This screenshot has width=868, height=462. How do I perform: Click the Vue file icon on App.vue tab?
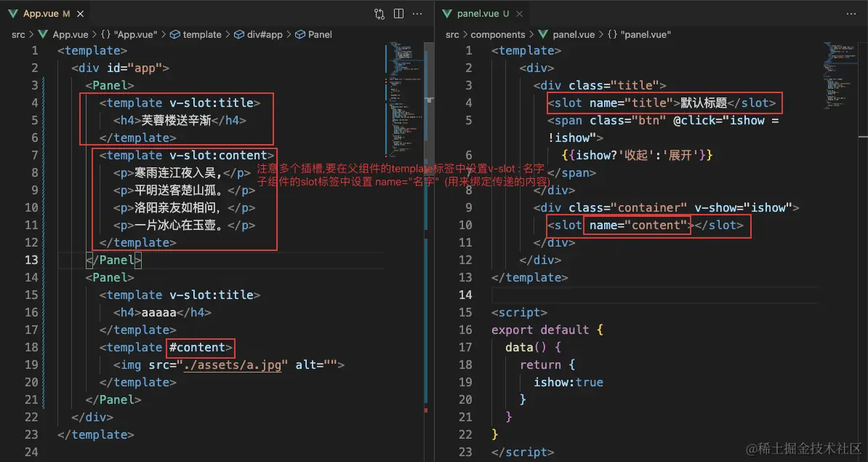13,13
